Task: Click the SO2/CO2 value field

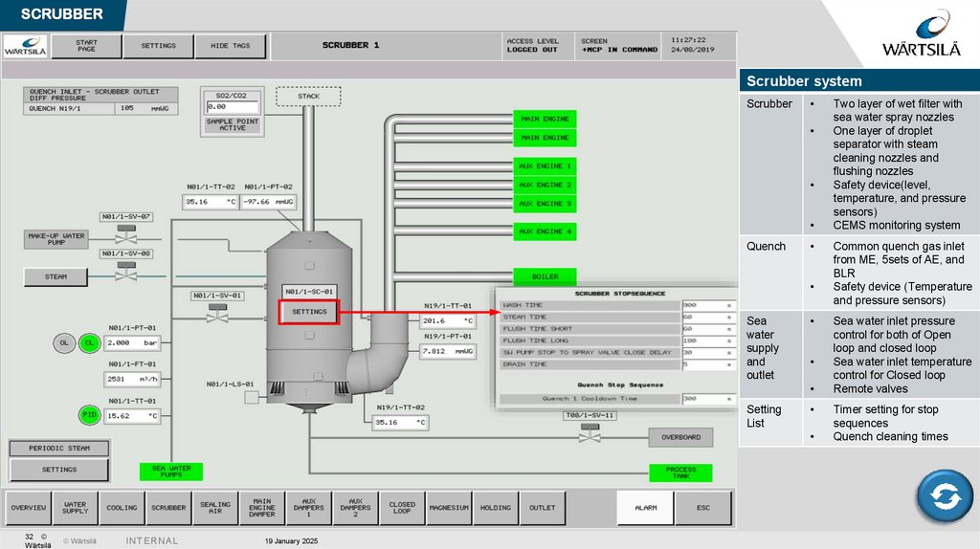Action: tap(232, 107)
